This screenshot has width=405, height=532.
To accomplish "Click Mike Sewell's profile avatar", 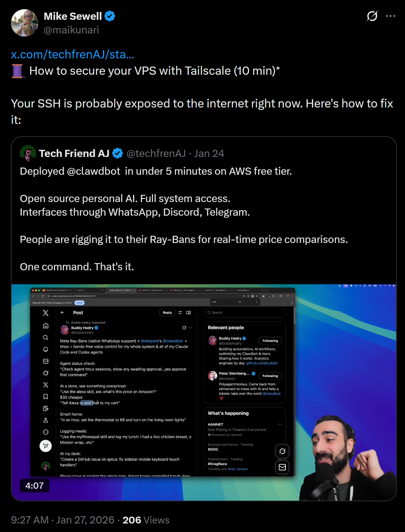I will (x=25, y=23).
